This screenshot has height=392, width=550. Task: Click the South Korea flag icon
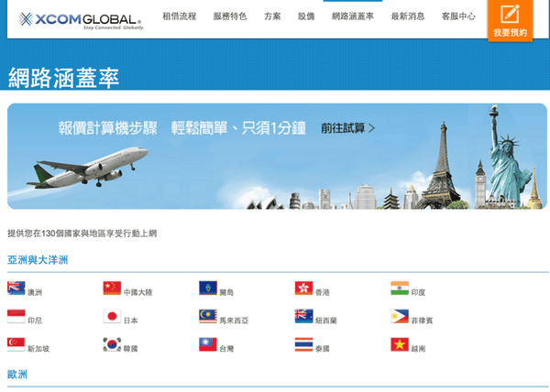[112, 345]
